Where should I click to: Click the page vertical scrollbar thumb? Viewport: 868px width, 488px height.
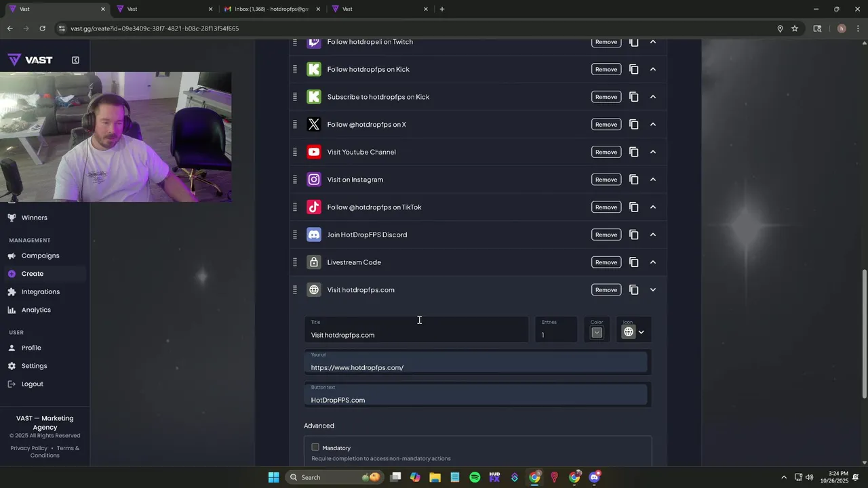pos(864,333)
